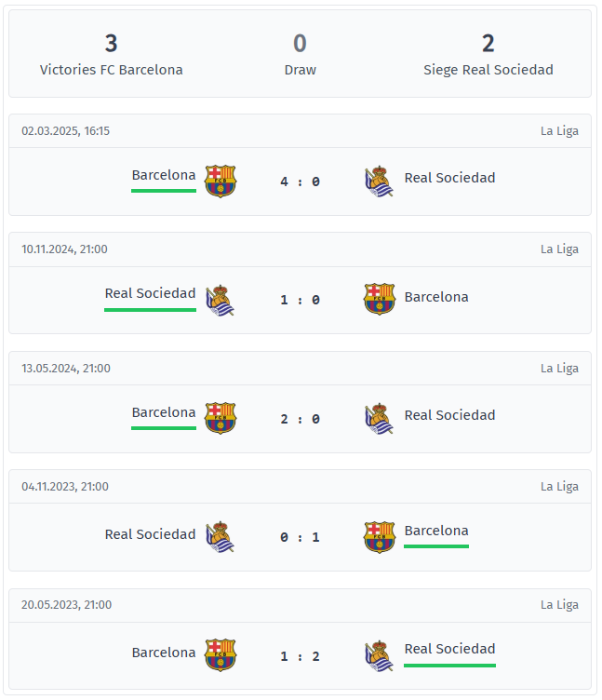The image size is (602, 700).
Task: Select Real Sociedad name in 10.11.2024 match
Action: [150, 293]
